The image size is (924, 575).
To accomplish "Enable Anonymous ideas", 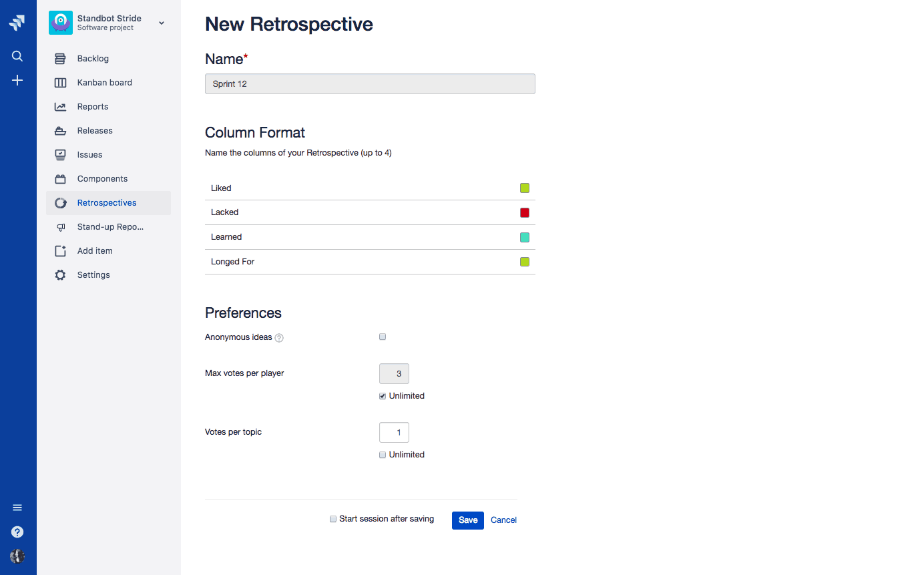I will click(x=382, y=337).
